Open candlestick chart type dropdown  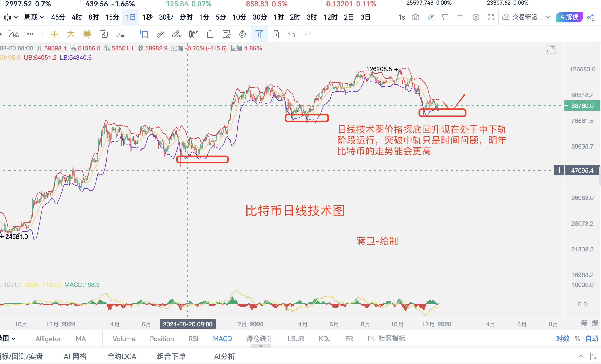point(11,17)
